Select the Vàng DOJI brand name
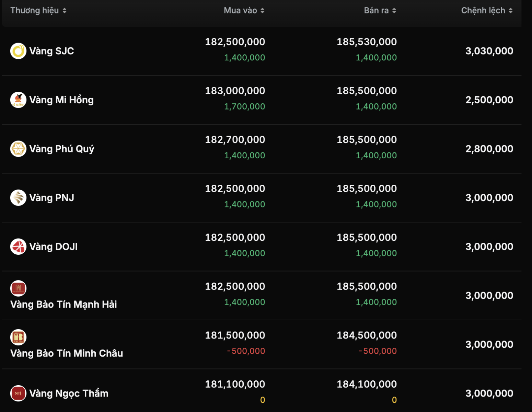 coord(53,247)
